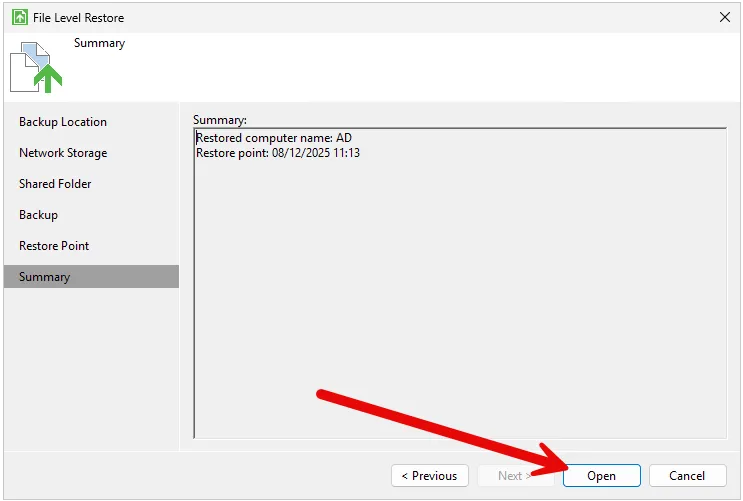Click the empty area of the summary box
Screen dimensions: 743x501
[460, 300]
